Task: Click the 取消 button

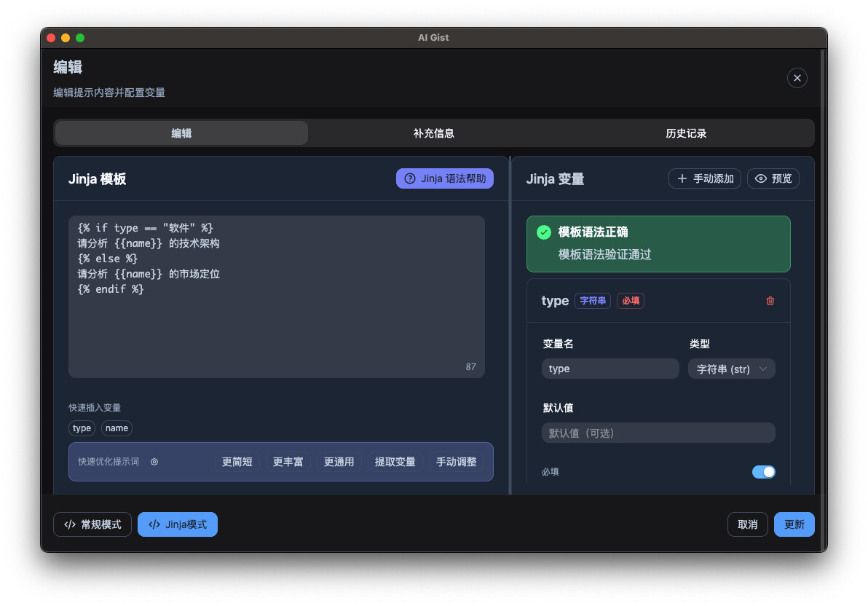Action: pyautogui.click(x=747, y=524)
